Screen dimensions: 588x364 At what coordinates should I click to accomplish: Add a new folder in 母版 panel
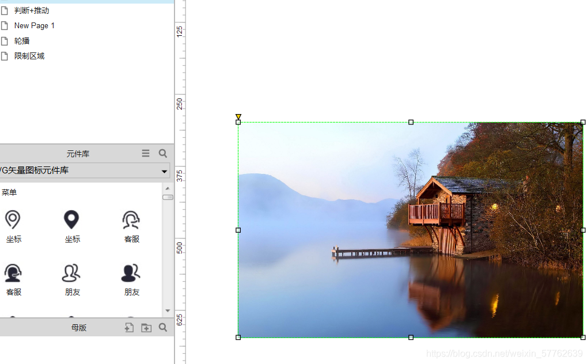coord(146,328)
